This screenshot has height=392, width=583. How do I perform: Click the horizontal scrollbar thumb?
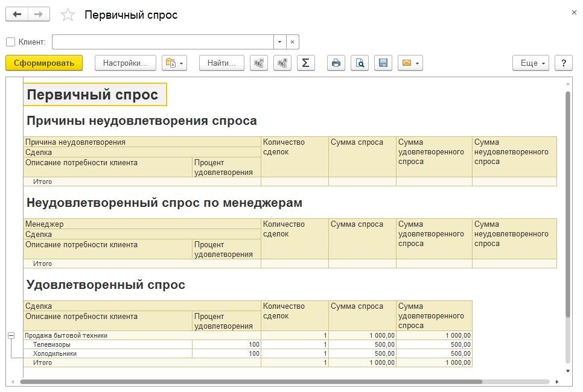251,382
